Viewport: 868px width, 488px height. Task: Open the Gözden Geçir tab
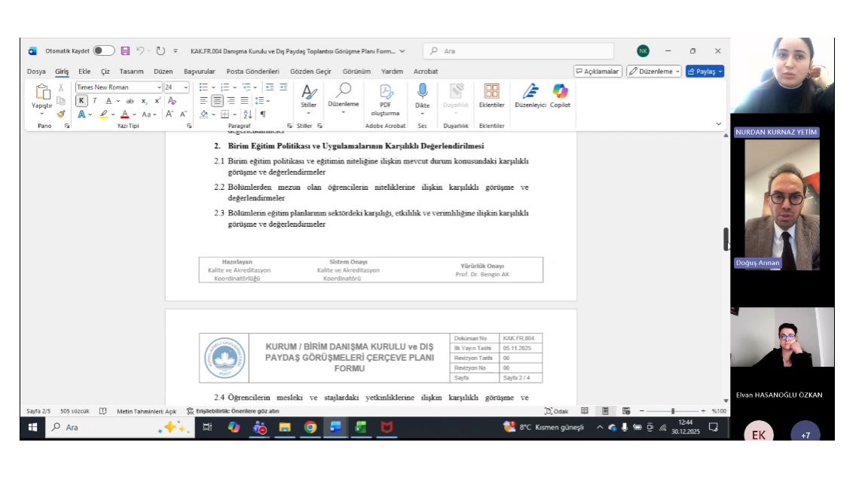click(310, 72)
